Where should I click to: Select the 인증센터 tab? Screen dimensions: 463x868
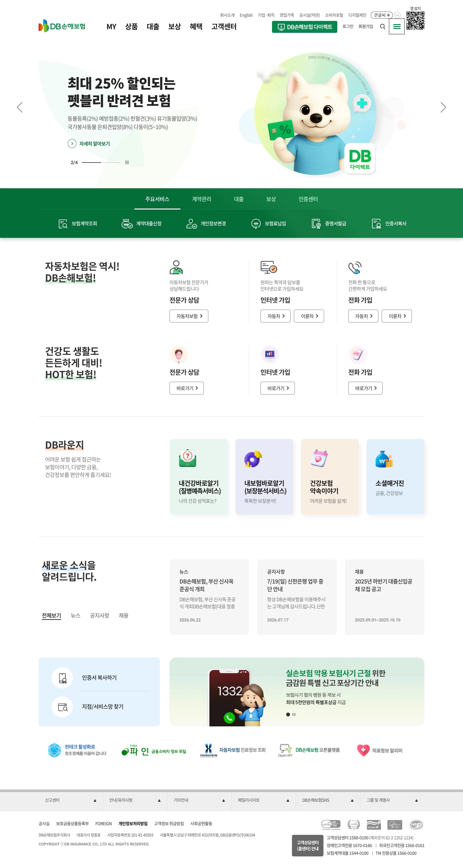[308, 199]
